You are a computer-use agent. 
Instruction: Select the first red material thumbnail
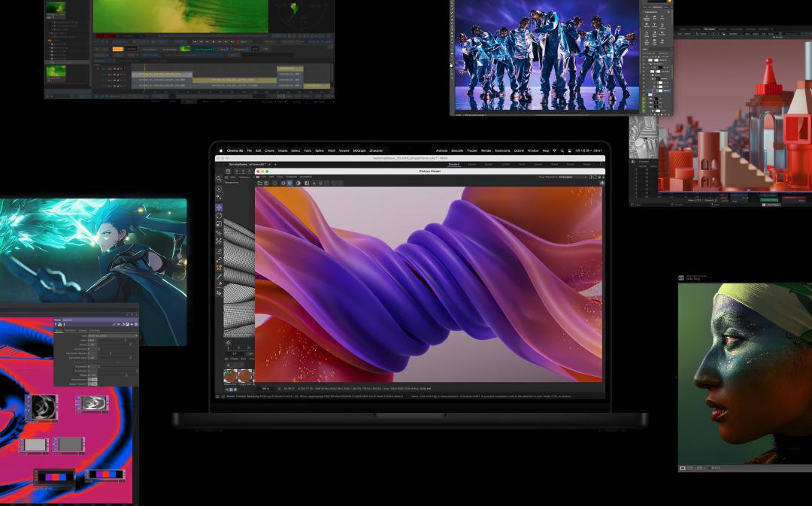click(231, 375)
